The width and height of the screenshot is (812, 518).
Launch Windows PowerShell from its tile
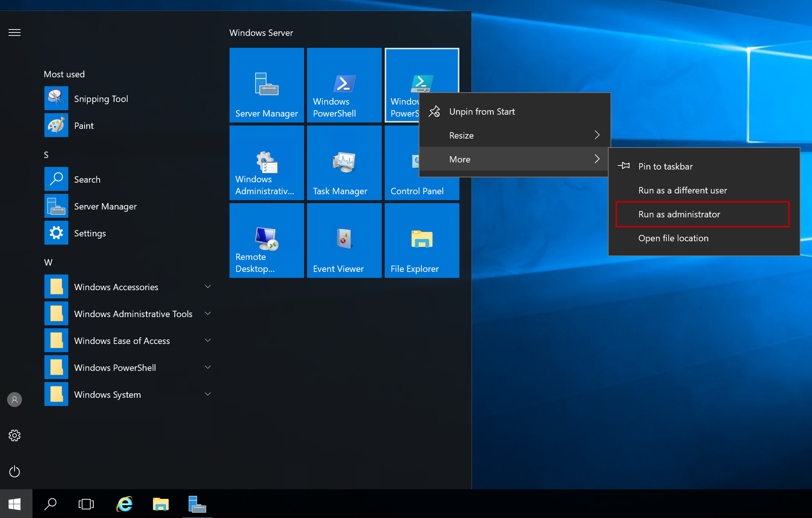(x=344, y=85)
